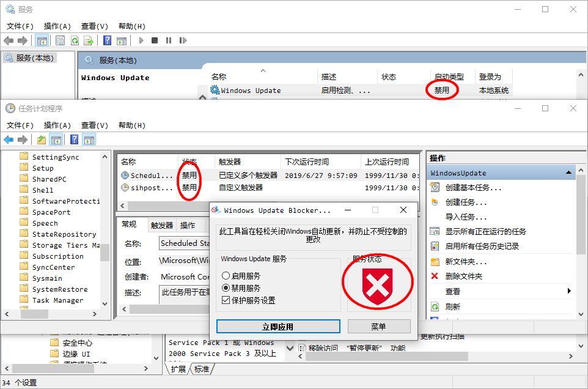Switch to 触发器 tab
Image resolution: width=588 pixels, height=389 pixels.
[x=162, y=226]
